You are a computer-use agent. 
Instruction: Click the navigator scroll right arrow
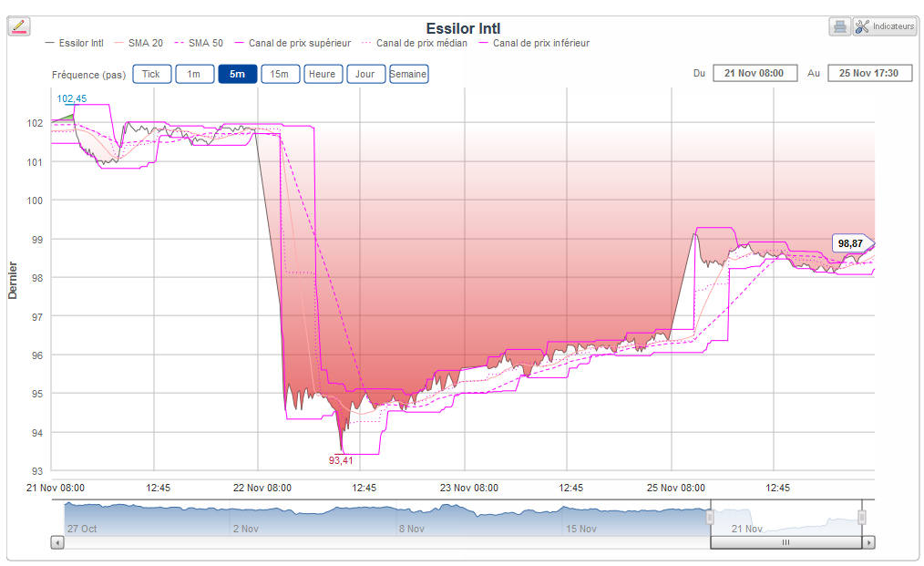[x=868, y=541]
